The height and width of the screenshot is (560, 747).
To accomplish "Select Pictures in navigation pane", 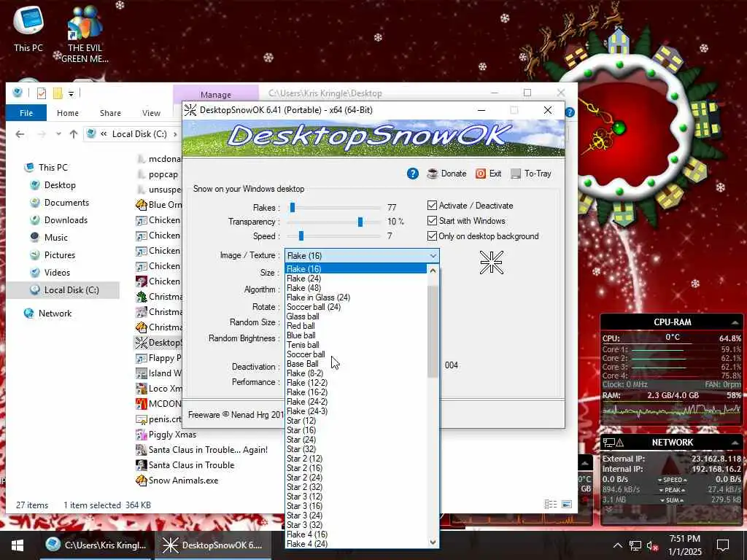I will click(60, 254).
